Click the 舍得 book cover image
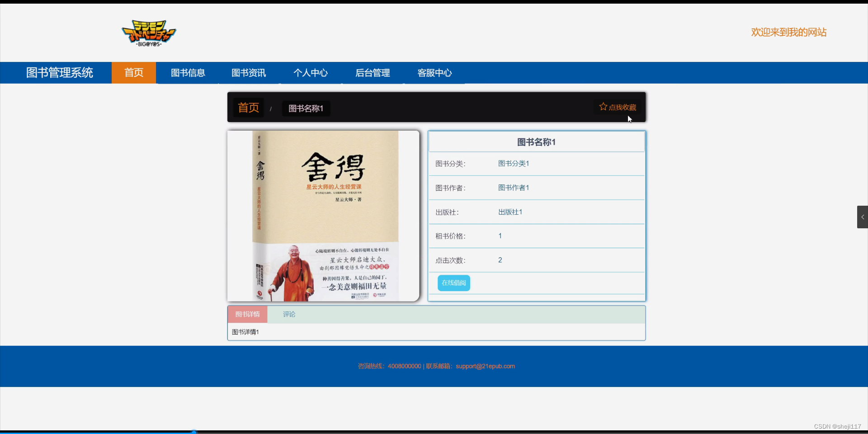The height and width of the screenshot is (434, 868). coord(323,216)
